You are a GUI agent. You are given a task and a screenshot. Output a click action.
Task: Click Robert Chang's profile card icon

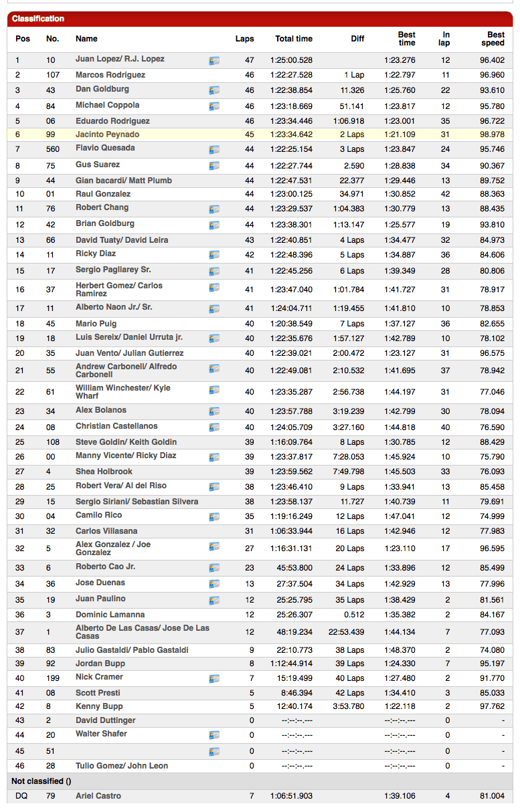(x=214, y=209)
